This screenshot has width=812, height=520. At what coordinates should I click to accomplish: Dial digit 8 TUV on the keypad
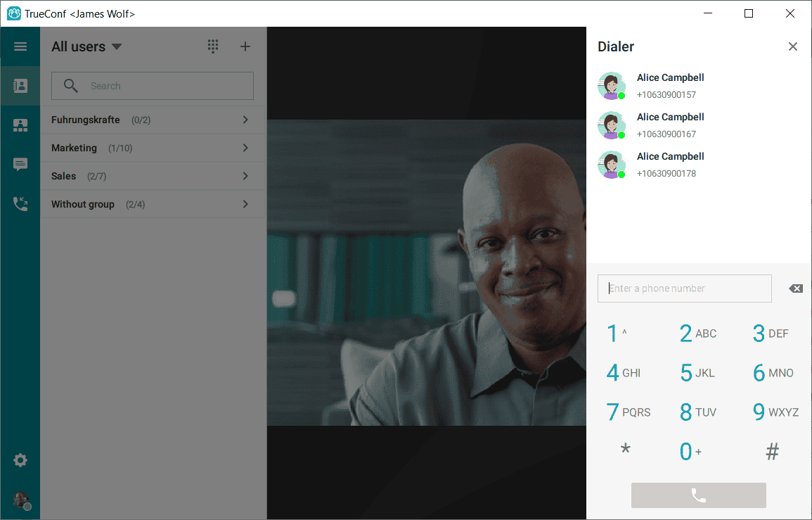coord(698,412)
